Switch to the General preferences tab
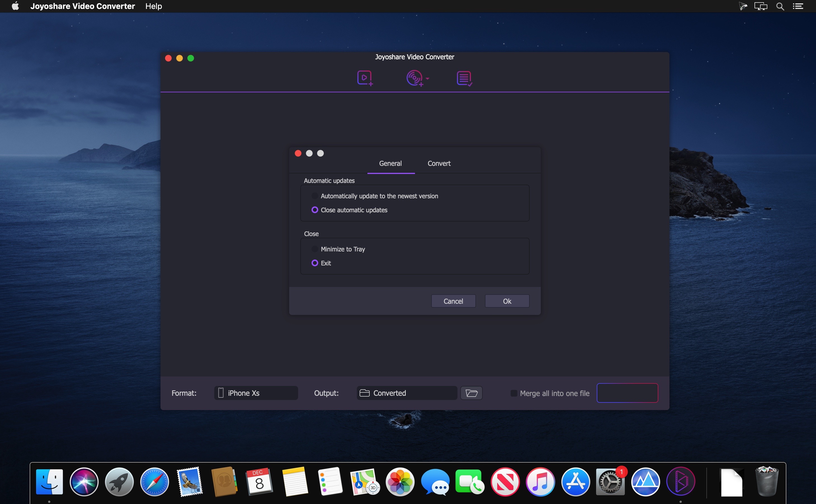Screen dimensions: 816x504 click(390, 163)
